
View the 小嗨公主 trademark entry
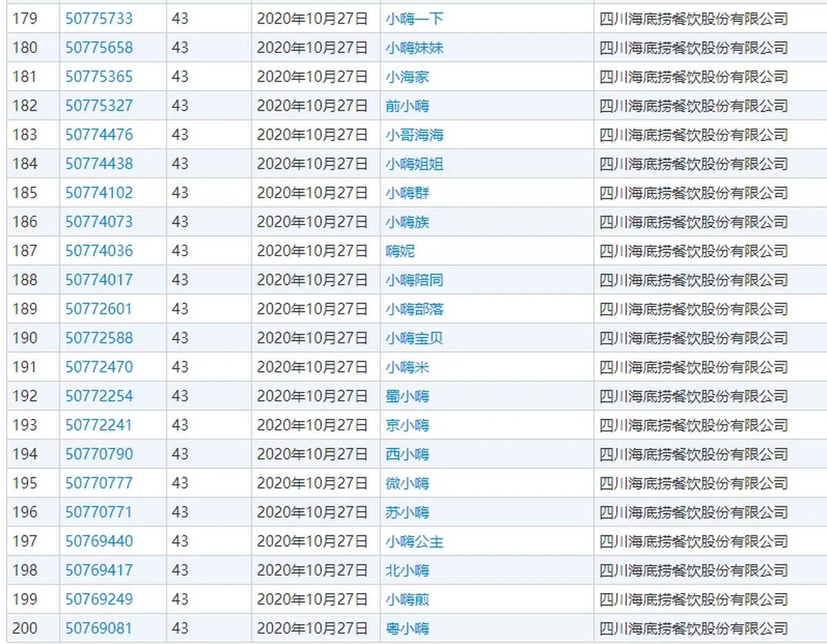(x=413, y=541)
